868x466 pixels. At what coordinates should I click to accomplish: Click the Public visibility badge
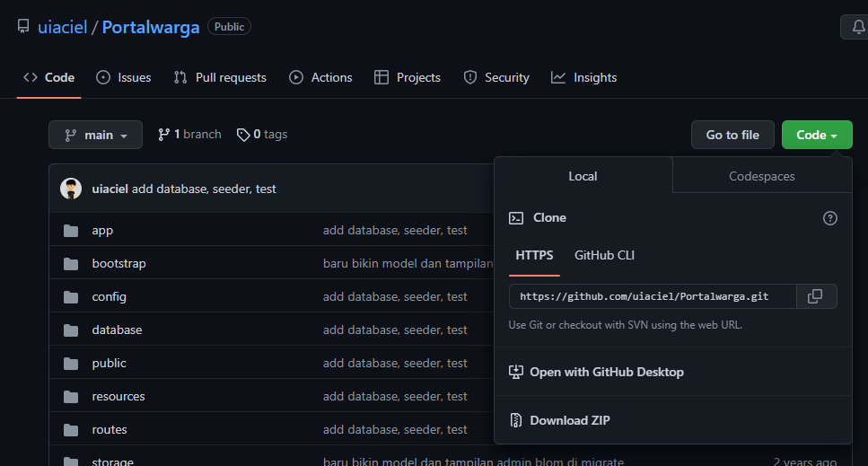coord(229,27)
